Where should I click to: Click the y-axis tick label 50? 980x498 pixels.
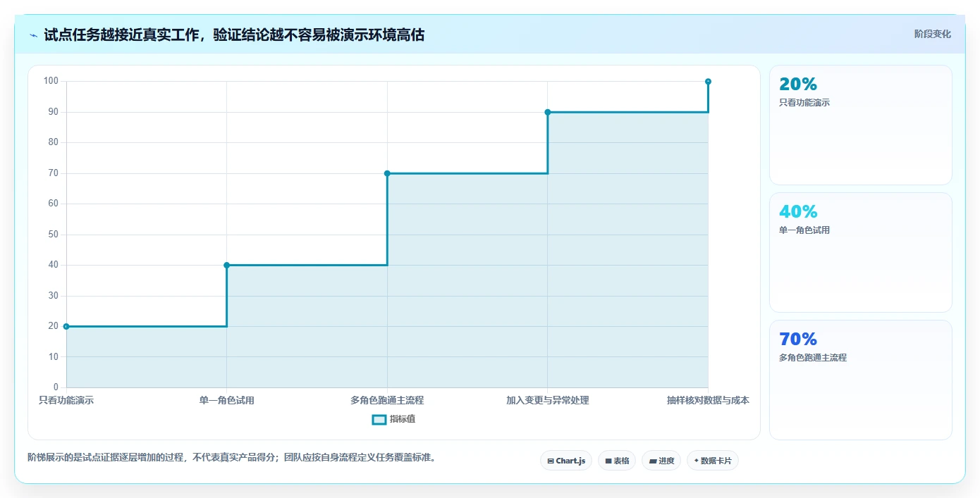coord(53,235)
